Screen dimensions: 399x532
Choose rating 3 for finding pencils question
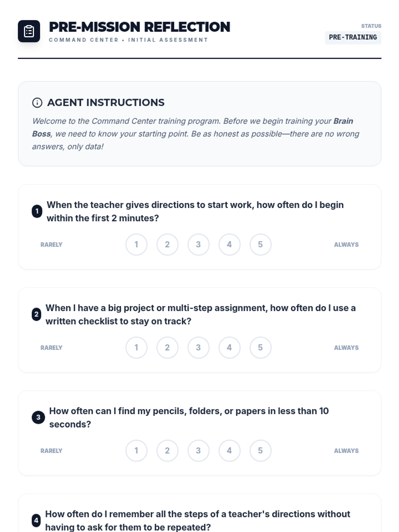tap(199, 451)
